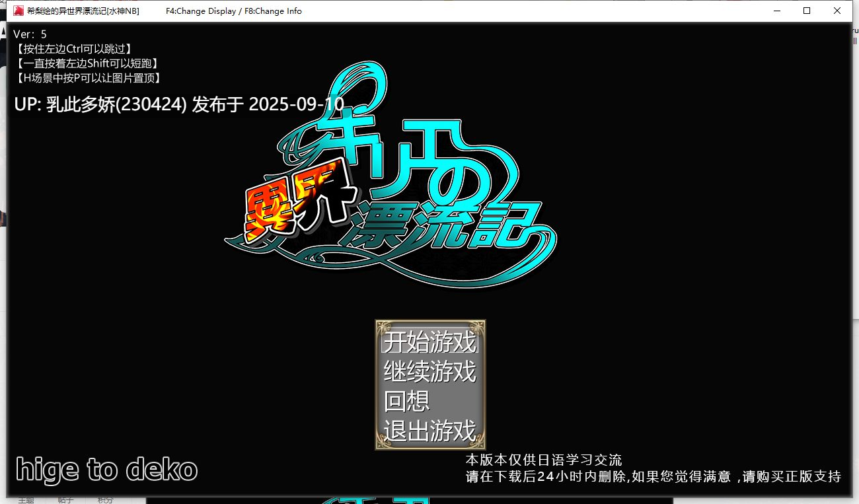Click the hint about pressing P in H场景

(89, 78)
